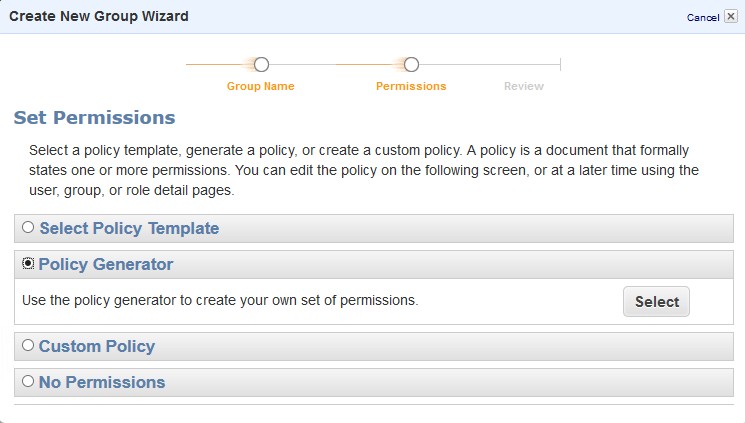Open the Permissions step label
The height and width of the screenshot is (423, 745).
[411, 86]
